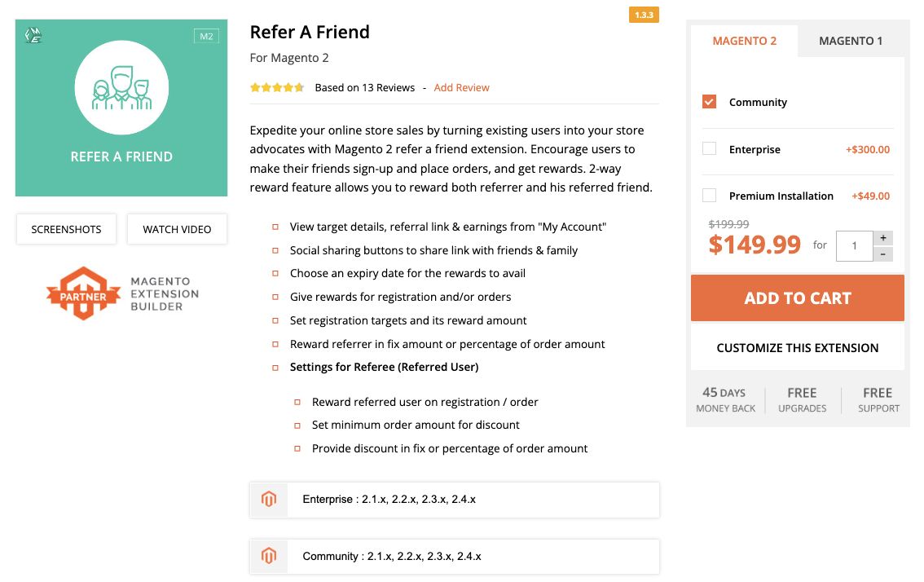
Task: Tick the Premium Installation checkbox
Action: 709,196
